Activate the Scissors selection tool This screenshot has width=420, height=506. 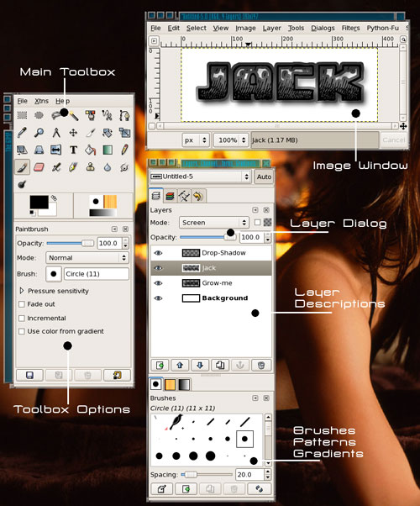pyautogui.click(x=108, y=115)
